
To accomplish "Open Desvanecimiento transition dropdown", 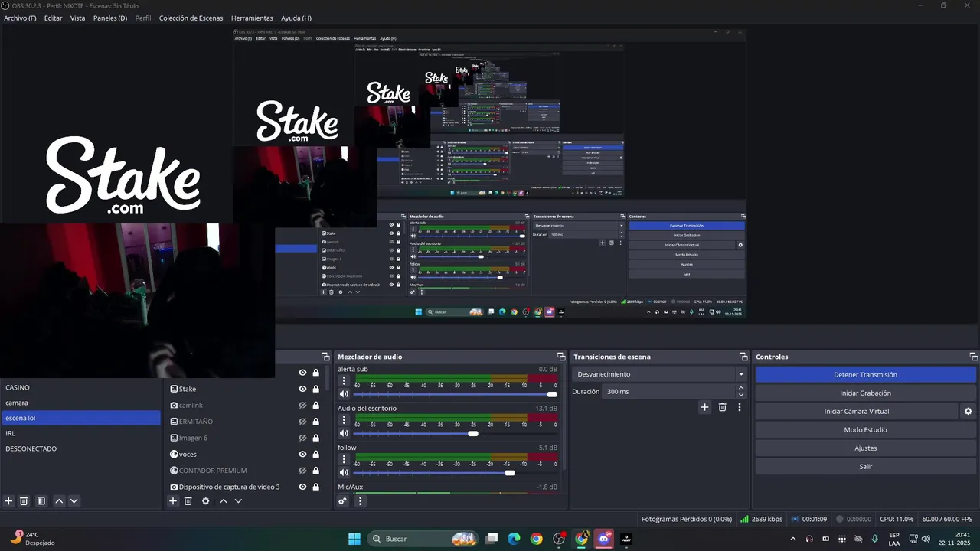I will pyautogui.click(x=659, y=374).
